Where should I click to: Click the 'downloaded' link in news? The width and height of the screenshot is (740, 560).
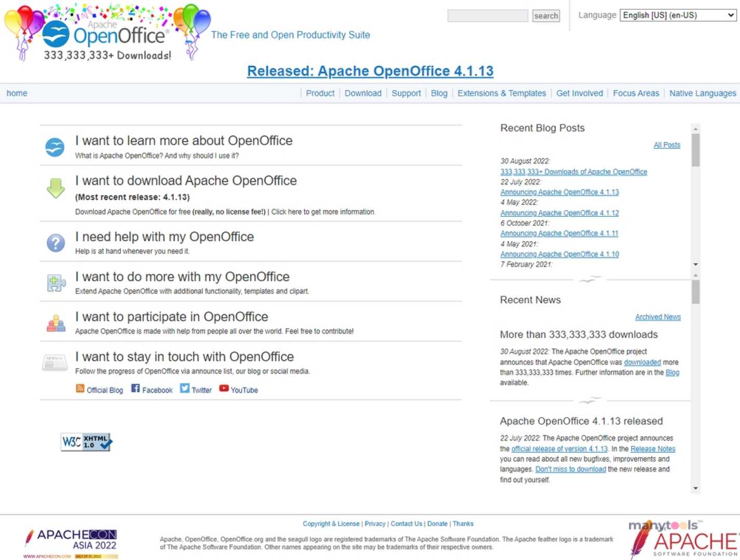(x=642, y=362)
